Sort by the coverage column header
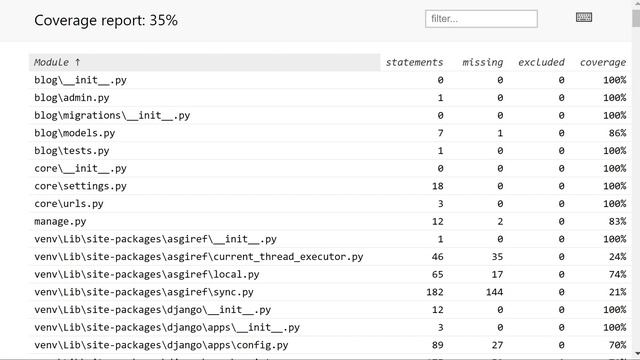The image size is (640, 360). coord(603,62)
